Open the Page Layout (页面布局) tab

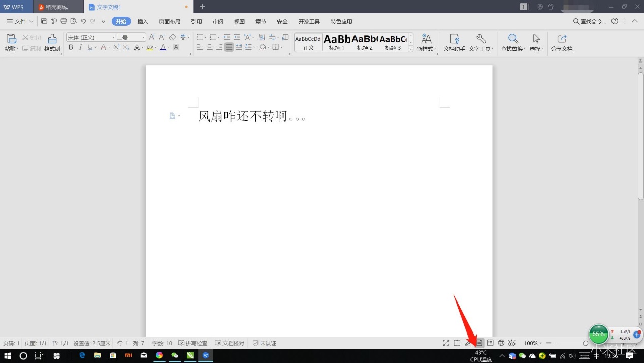click(x=170, y=22)
